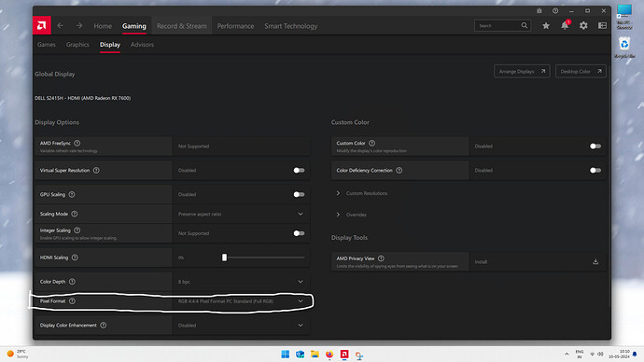Show help for AMD Privacy View
Screen dimensions: 644x362
coord(381,258)
